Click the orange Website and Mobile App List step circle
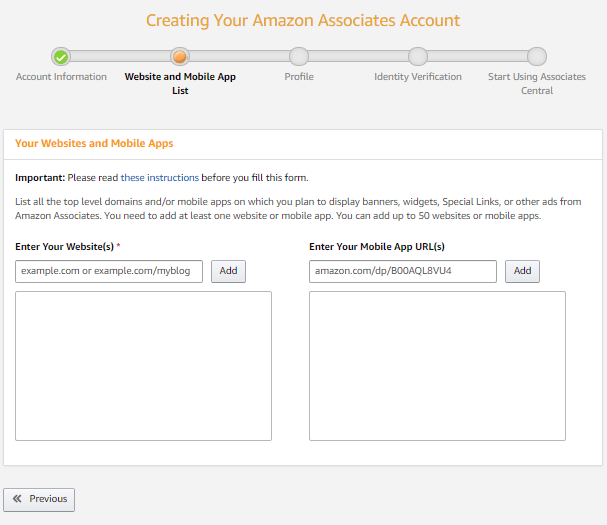 [x=180, y=57]
